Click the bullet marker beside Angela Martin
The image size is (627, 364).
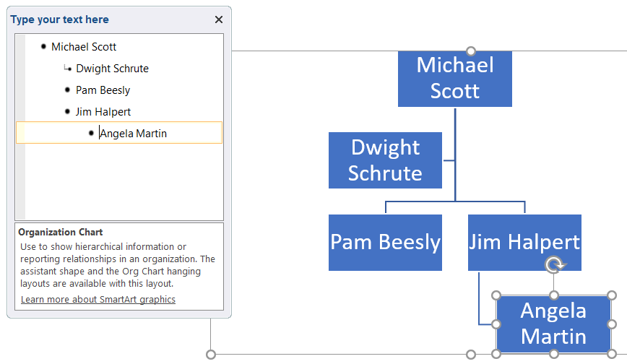[x=91, y=133]
